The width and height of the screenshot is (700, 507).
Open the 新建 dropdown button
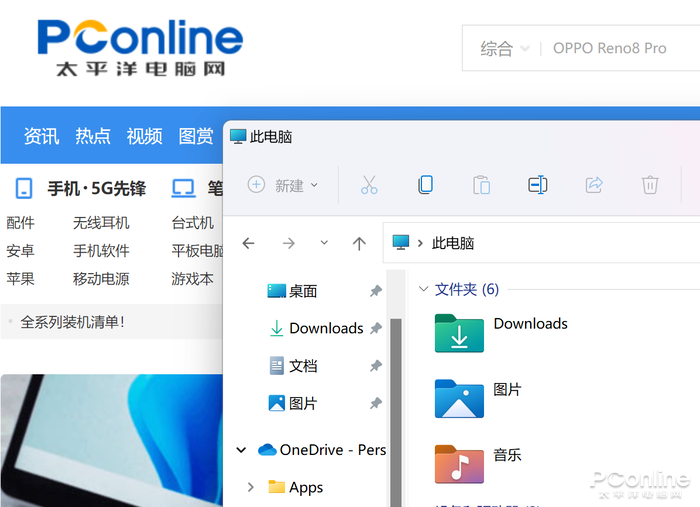(x=283, y=185)
